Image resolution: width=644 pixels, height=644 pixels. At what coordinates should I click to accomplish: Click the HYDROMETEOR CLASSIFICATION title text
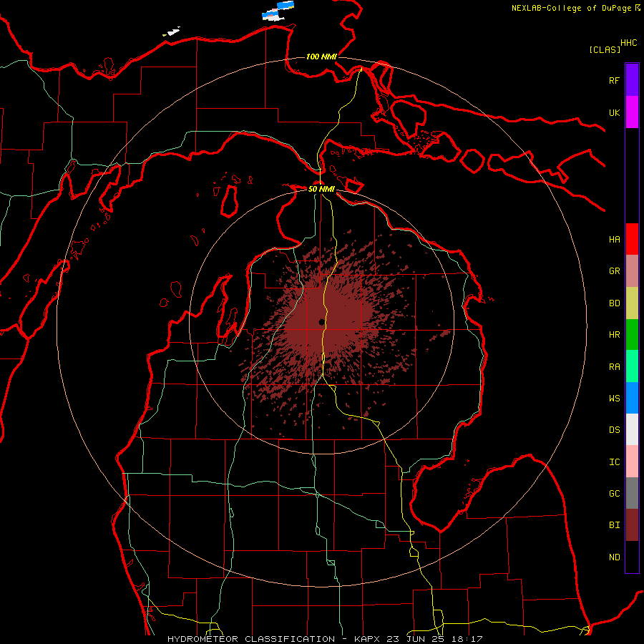tap(251, 639)
